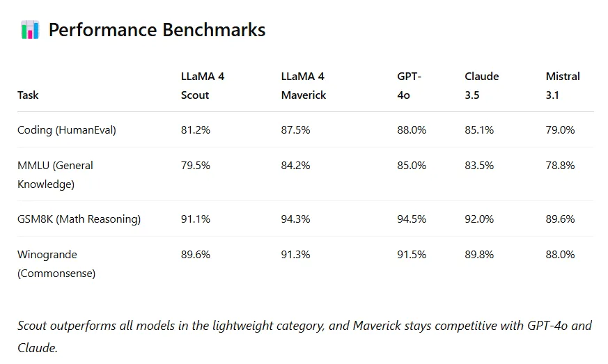Click the 89.6% Mistral GSM8K score
This screenshot has height=364, width=608.
(560, 219)
